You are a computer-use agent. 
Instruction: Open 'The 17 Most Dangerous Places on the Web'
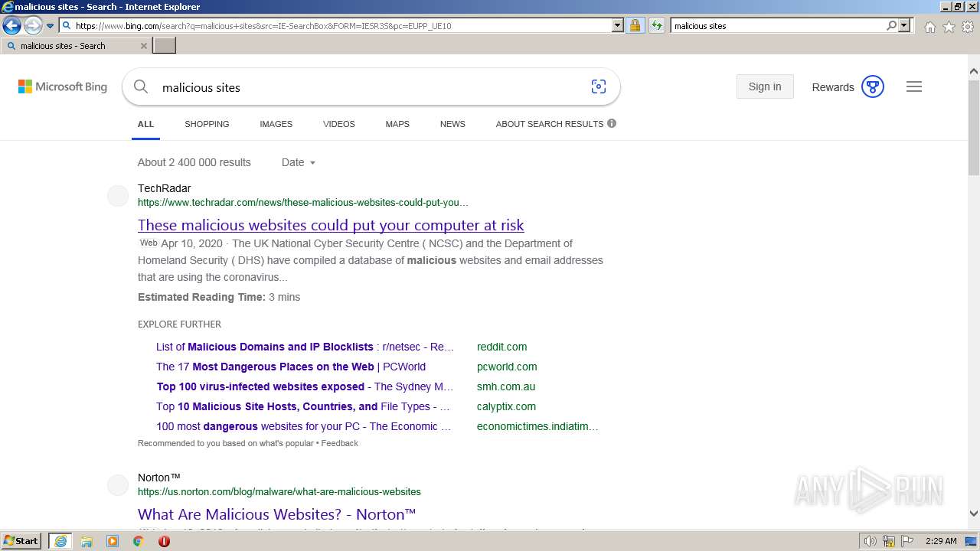[291, 367]
